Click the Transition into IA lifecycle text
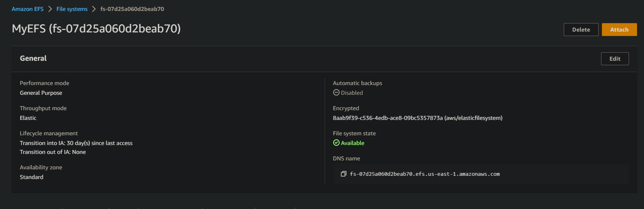 coord(76,143)
